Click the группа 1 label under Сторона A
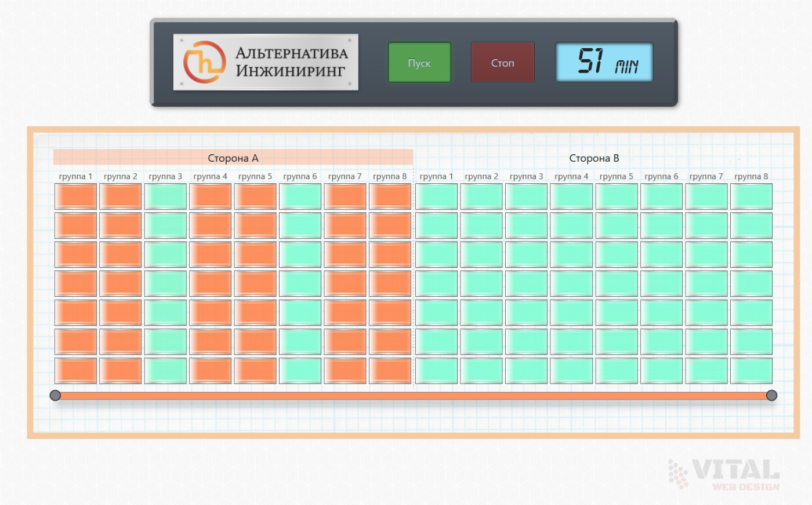Image resolution: width=812 pixels, height=505 pixels. 75,176
